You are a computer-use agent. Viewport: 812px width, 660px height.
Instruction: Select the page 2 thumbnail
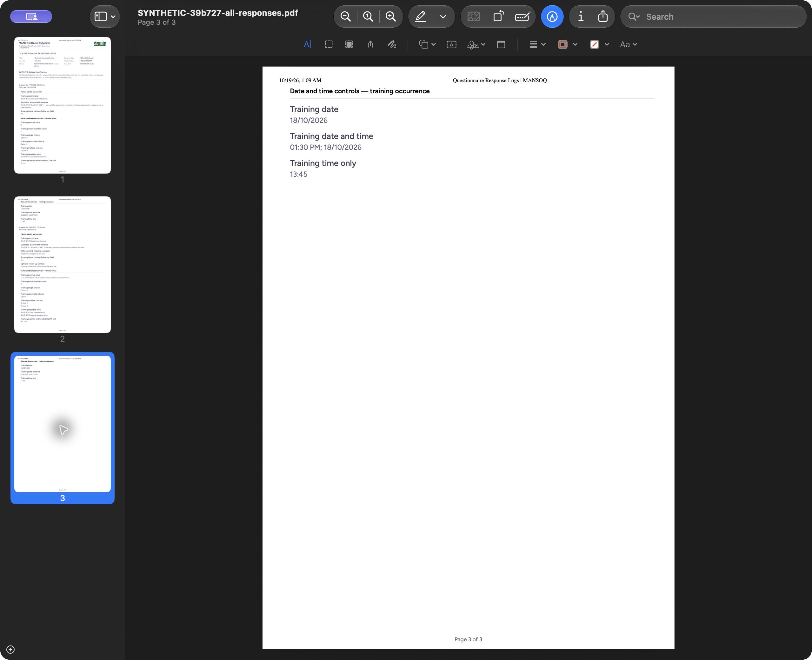[62, 265]
